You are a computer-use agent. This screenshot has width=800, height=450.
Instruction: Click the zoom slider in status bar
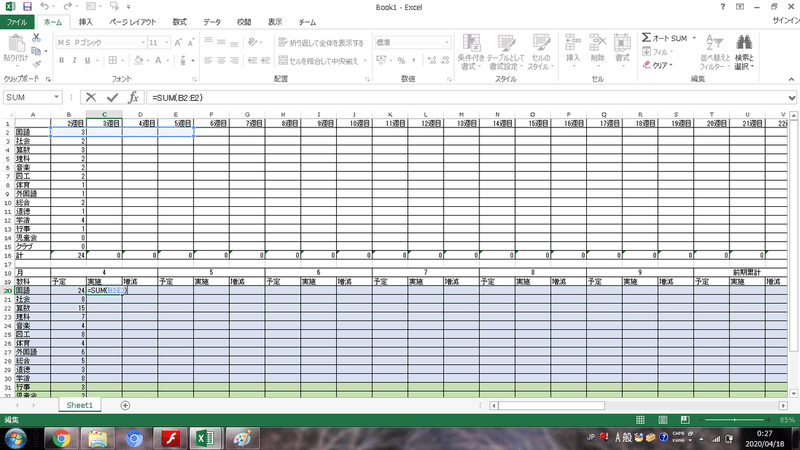pos(735,420)
